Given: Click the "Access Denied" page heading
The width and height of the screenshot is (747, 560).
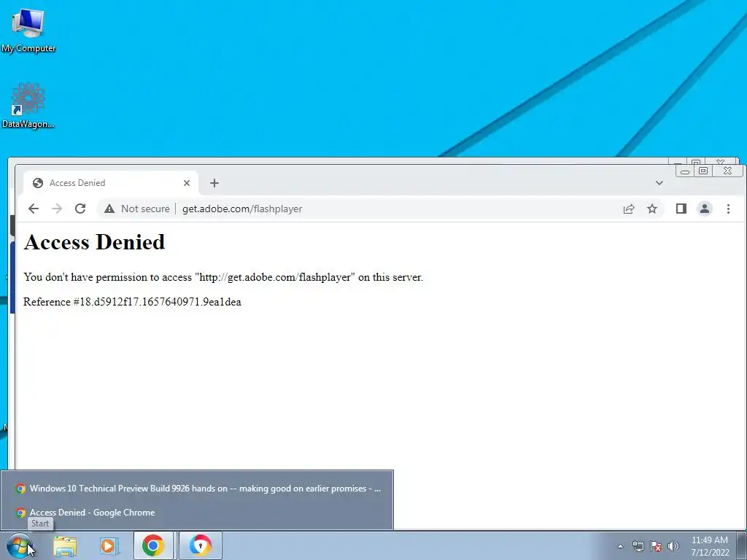Looking at the screenshot, I should (x=94, y=242).
